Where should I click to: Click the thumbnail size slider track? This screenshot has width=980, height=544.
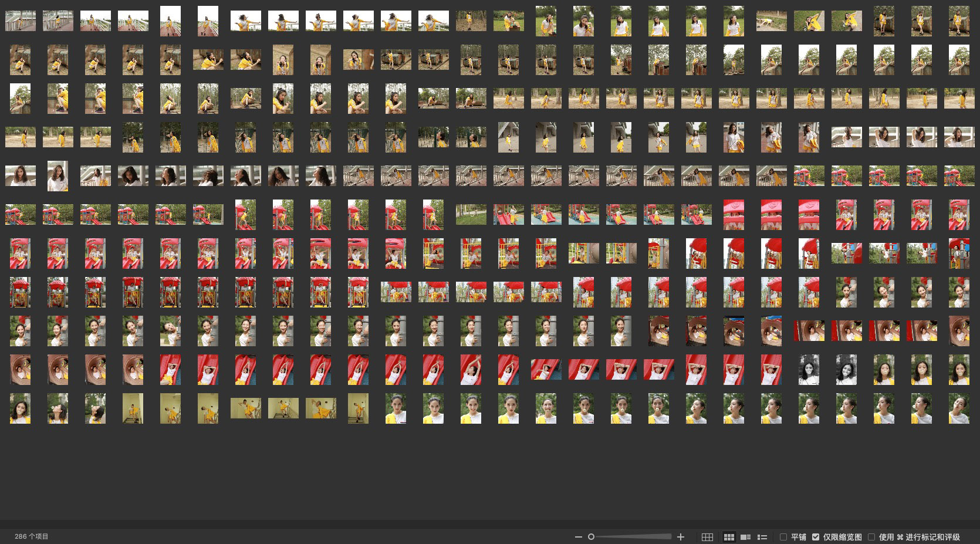click(634, 537)
